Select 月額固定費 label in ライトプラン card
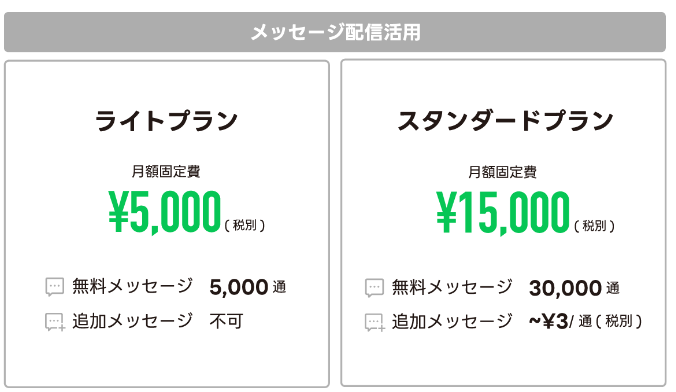The image size is (676, 392). tap(166, 171)
